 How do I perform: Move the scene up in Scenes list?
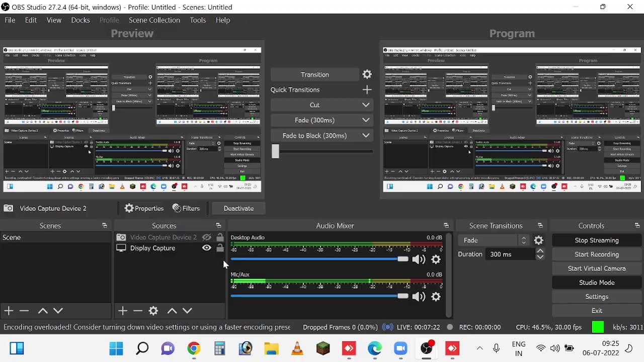pos(43,311)
